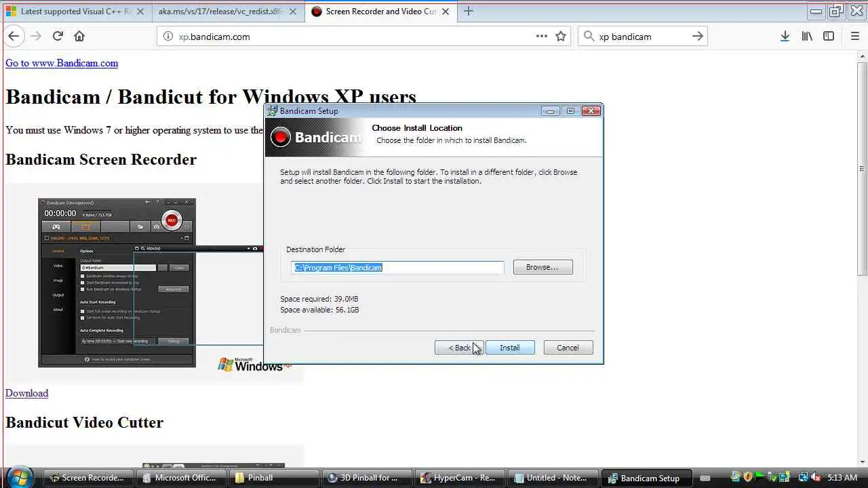Select the 'Screen Recorder and Video Cut' tab

(x=380, y=12)
